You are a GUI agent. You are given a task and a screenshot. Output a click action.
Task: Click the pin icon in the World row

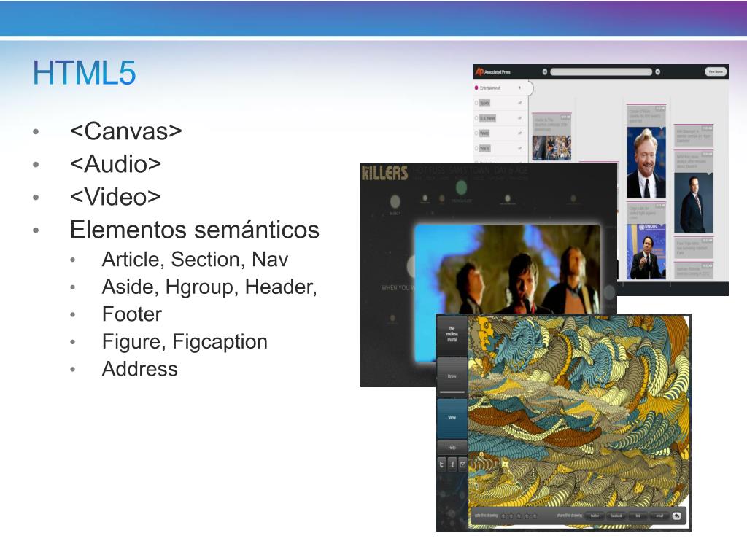519,133
